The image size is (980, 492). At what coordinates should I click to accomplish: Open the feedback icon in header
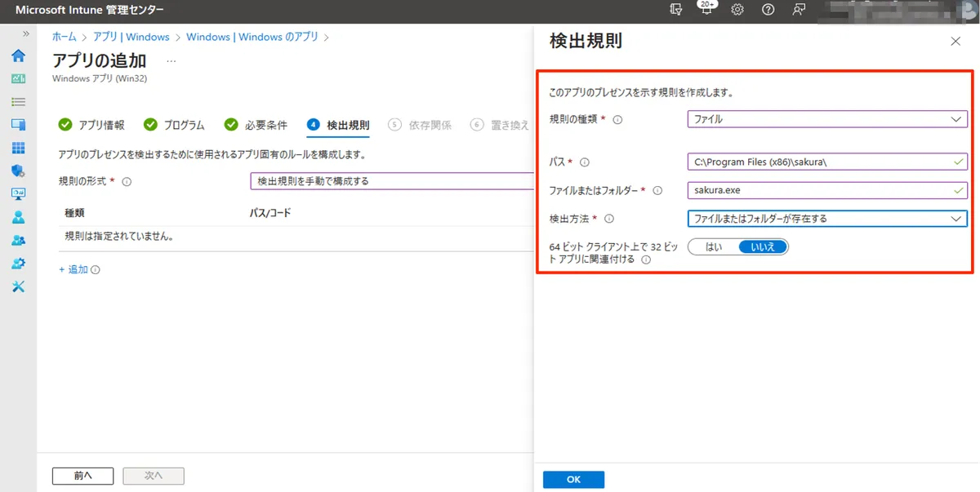pos(798,10)
